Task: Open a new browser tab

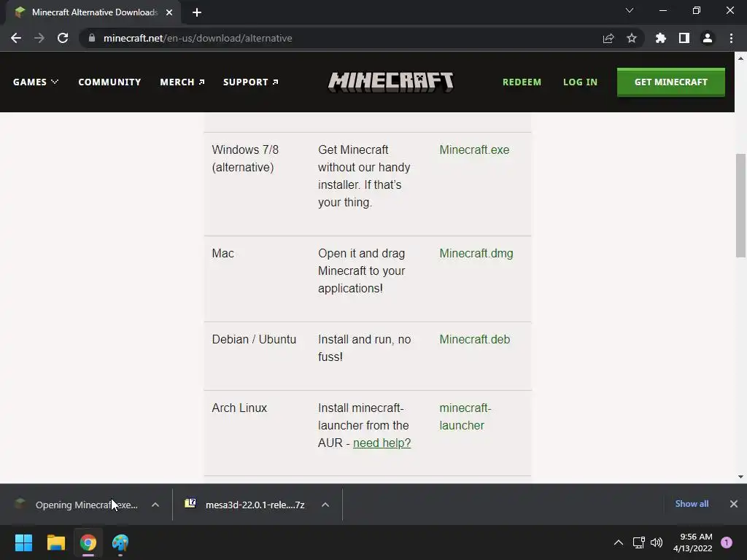Action: pos(197,12)
